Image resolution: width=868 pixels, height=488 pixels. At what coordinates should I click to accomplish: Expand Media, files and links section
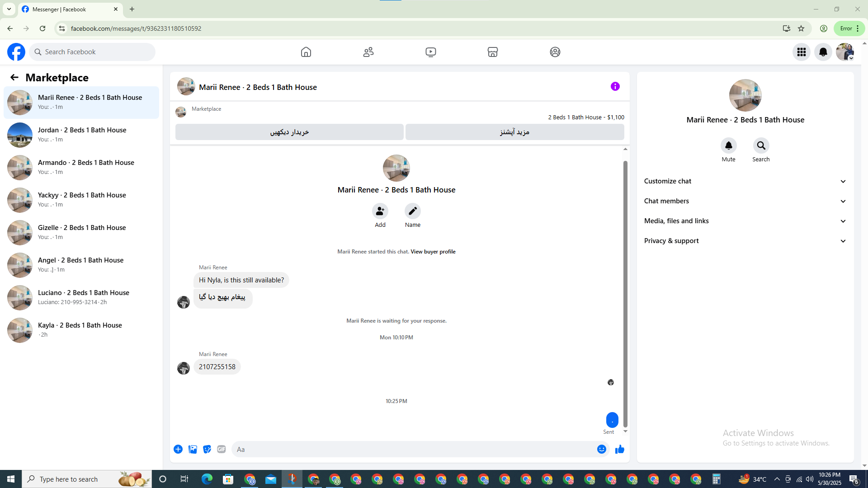[745, 221]
